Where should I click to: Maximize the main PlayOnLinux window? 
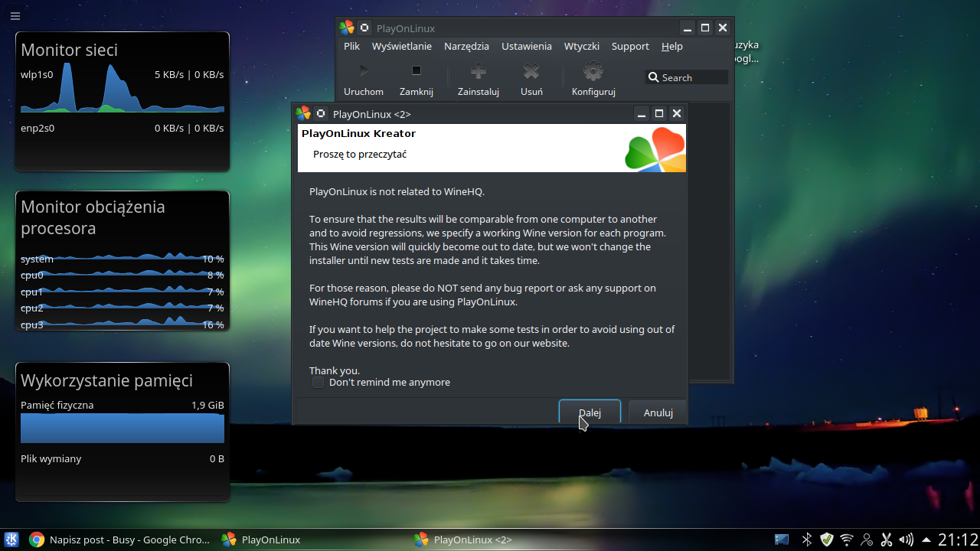[x=705, y=28]
